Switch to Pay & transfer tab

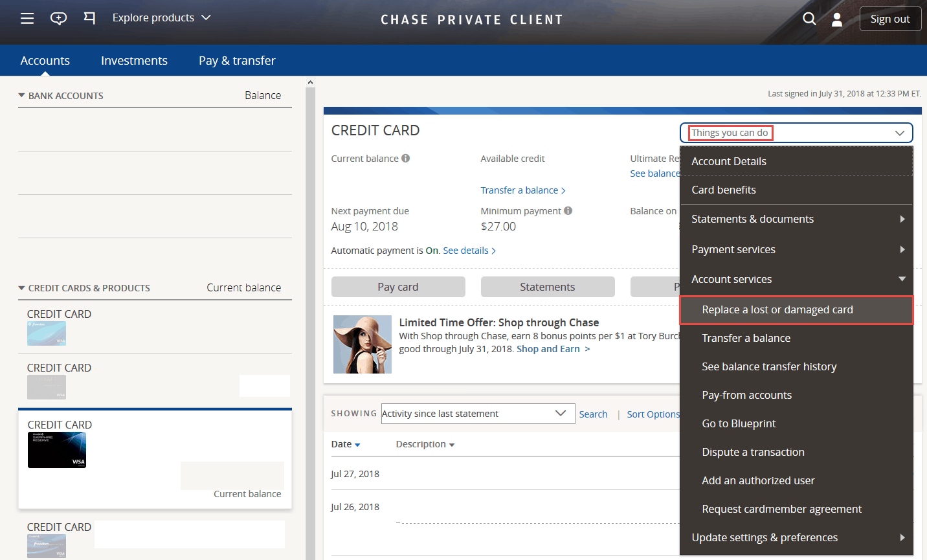(237, 60)
